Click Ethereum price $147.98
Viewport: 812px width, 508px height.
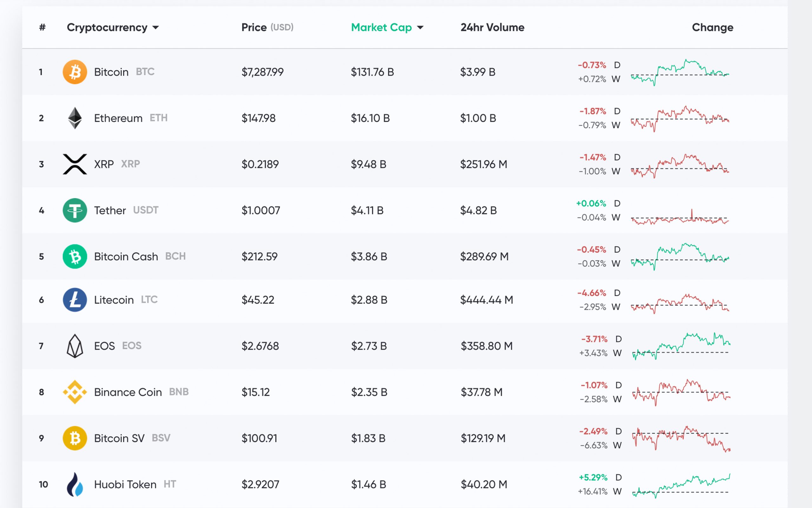pos(259,118)
